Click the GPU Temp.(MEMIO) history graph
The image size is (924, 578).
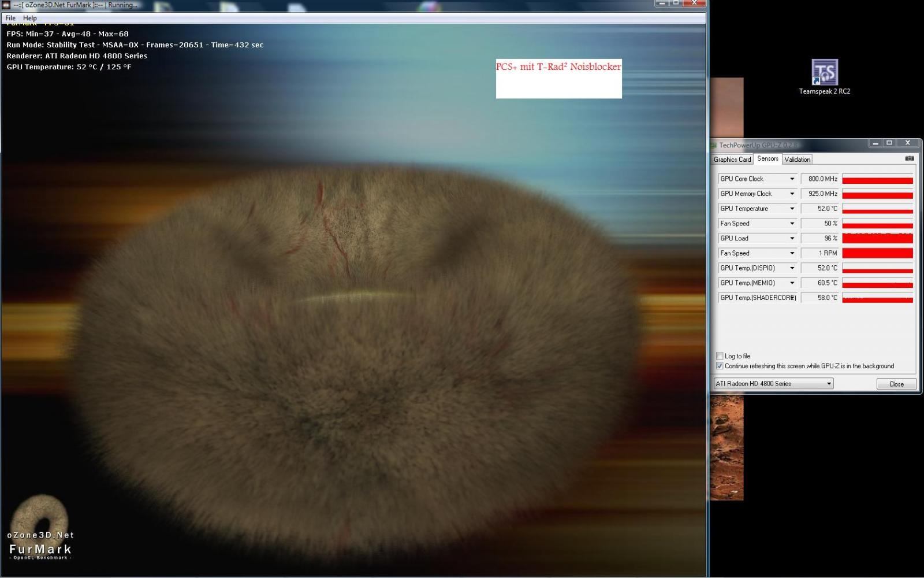(x=877, y=283)
